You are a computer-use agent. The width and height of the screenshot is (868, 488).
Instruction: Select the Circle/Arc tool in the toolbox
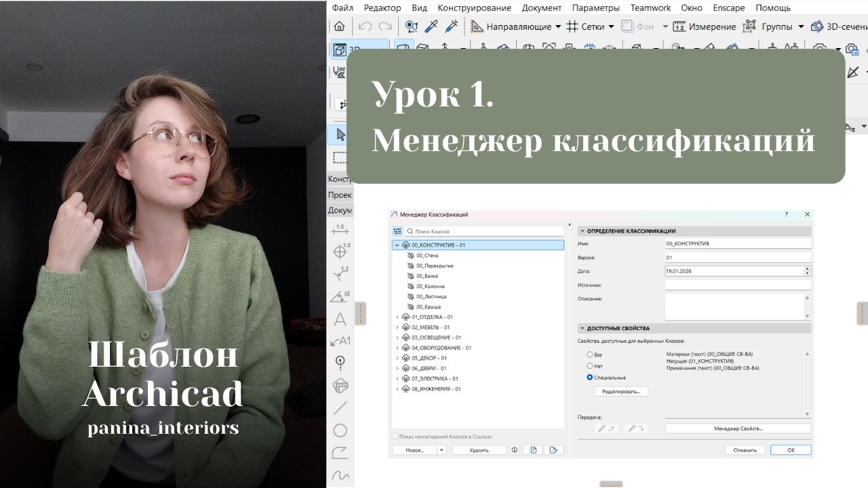pos(340,430)
